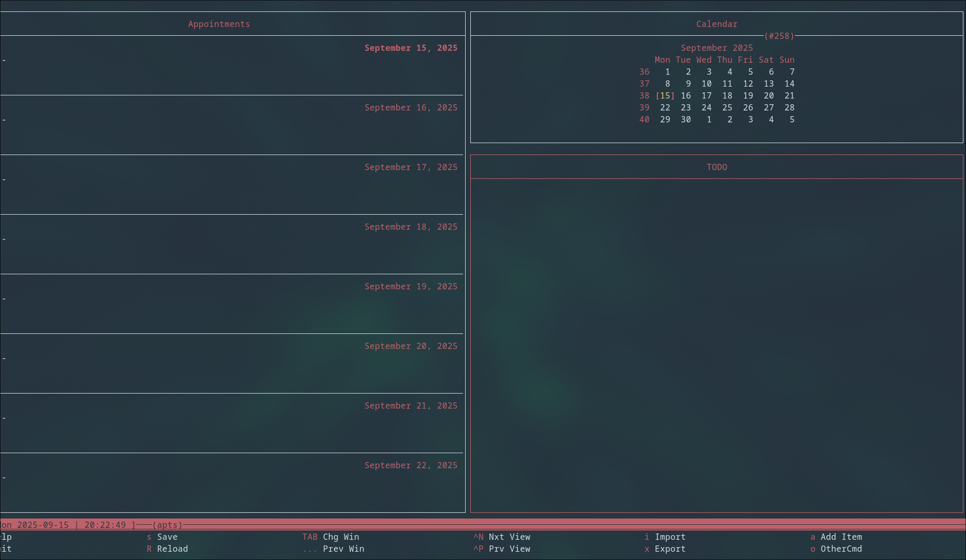Click the 20:22:49 clock in the status bar

click(x=105, y=525)
